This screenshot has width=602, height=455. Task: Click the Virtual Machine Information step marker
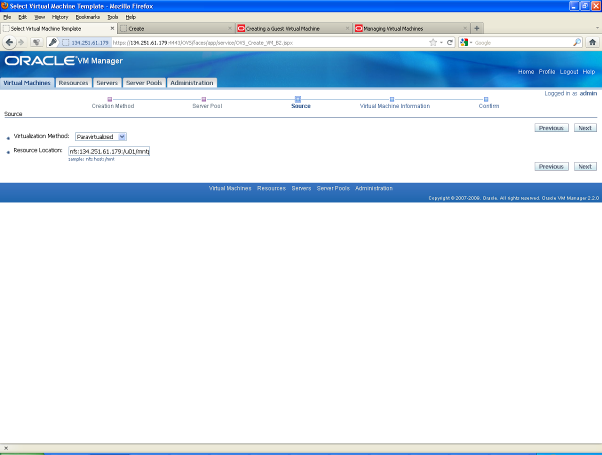392,99
